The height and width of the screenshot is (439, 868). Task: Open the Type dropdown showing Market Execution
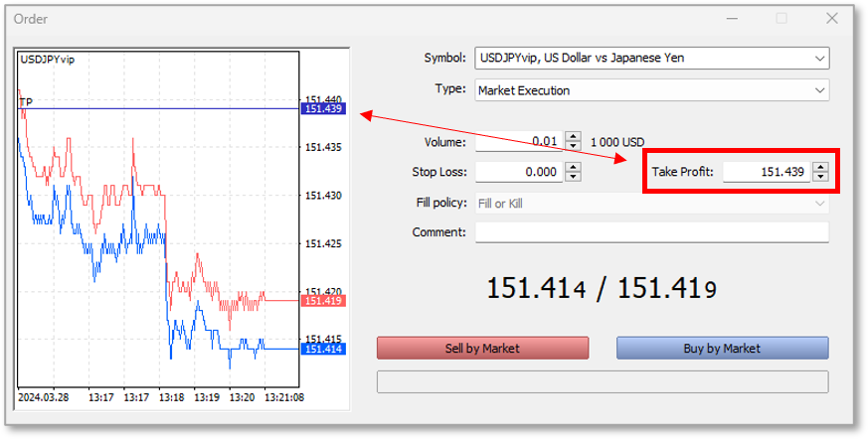[x=651, y=90]
